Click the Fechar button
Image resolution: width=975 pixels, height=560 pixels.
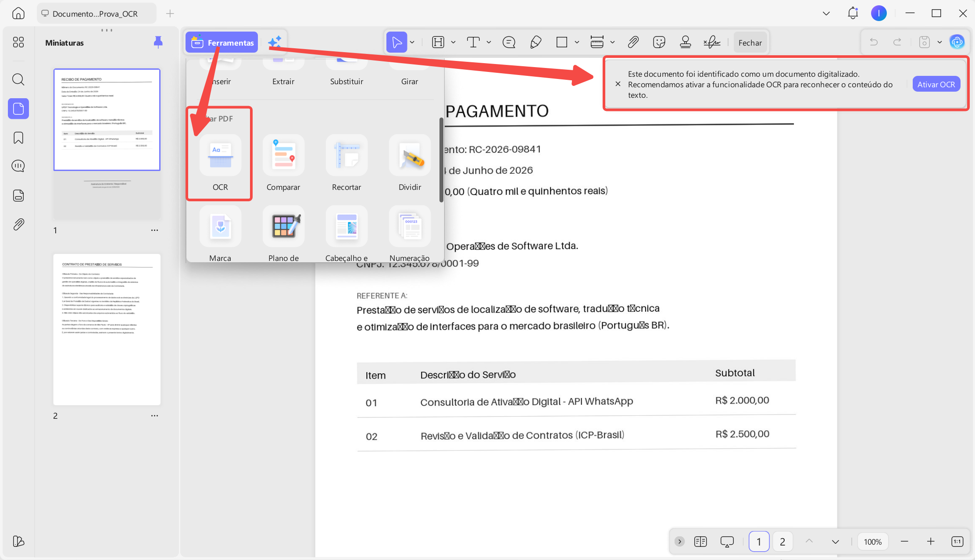(x=750, y=43)
